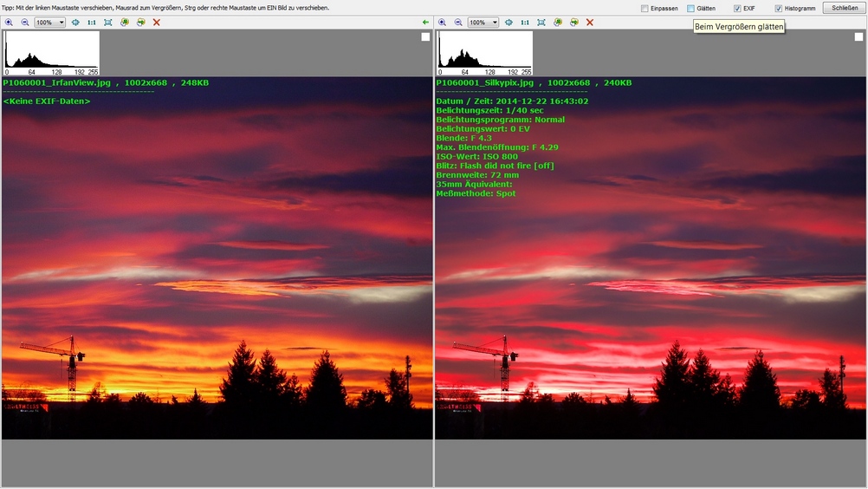Screen dimensions: 868x489
Task: Click 'Datum / Zeit: 2014-12-22 16:43:02' line
Action: point(512,101)
